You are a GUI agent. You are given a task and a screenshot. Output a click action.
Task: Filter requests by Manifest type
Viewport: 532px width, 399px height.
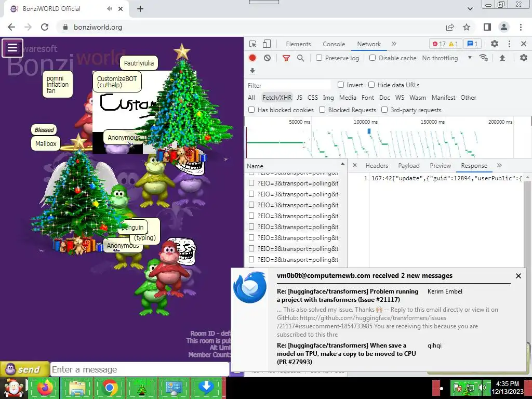tap(444, 97)
